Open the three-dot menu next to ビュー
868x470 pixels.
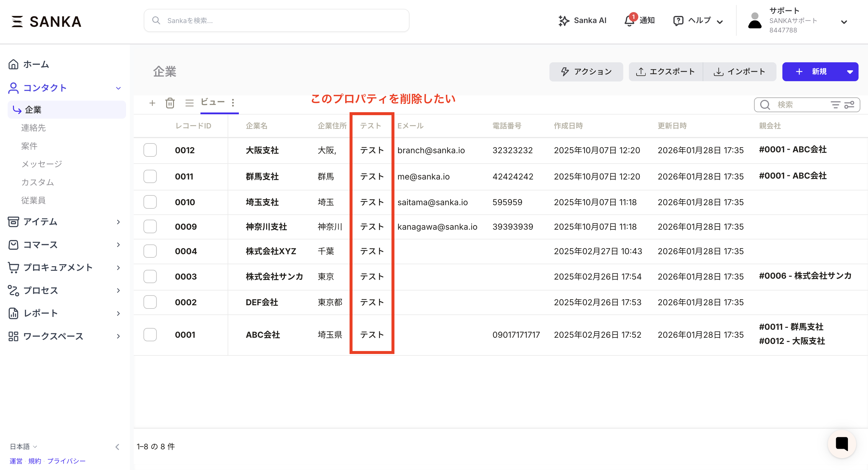(x=233, y=103)
